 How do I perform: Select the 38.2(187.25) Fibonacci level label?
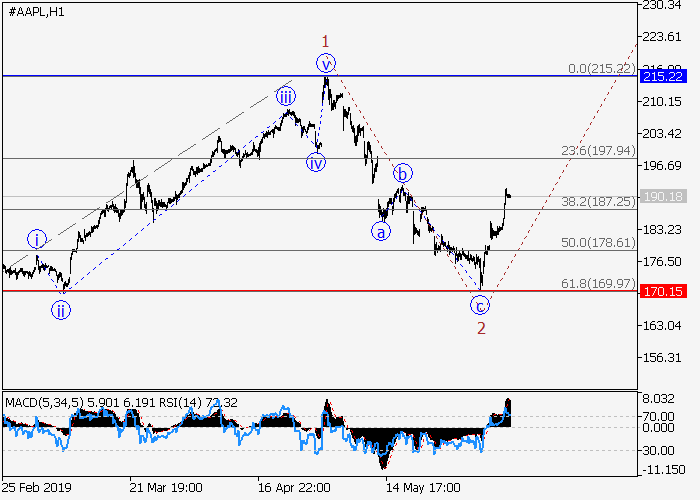[598, 200]
